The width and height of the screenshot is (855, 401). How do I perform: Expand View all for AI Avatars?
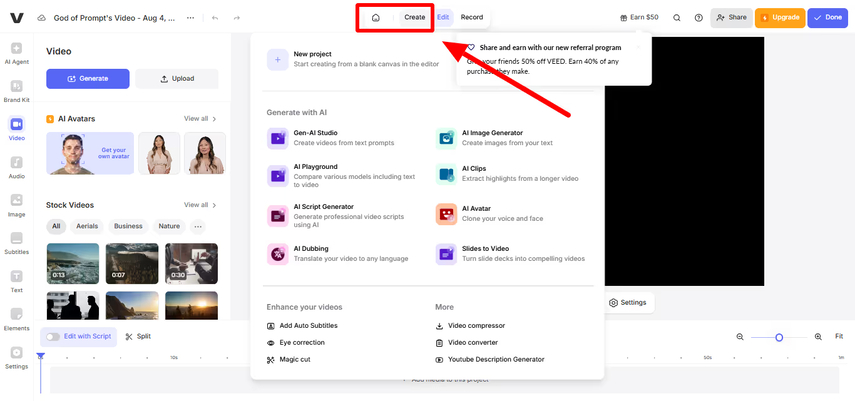tap(200, 119)
